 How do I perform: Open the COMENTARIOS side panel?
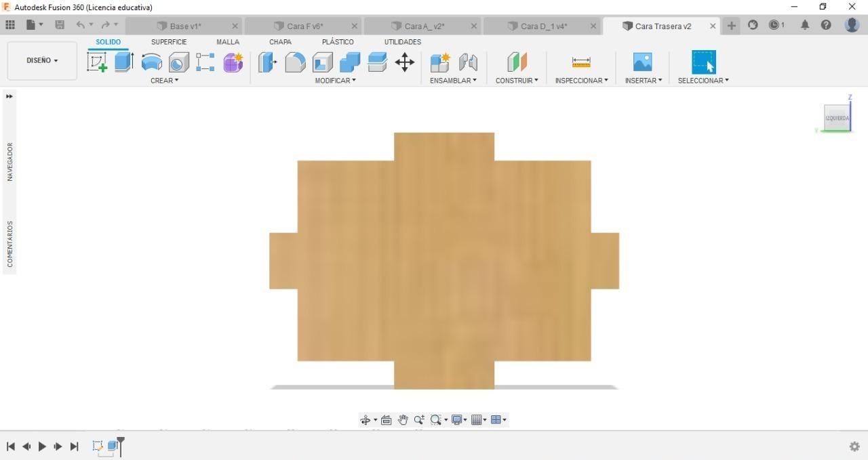pyautogui.click(x=10, y=244)
